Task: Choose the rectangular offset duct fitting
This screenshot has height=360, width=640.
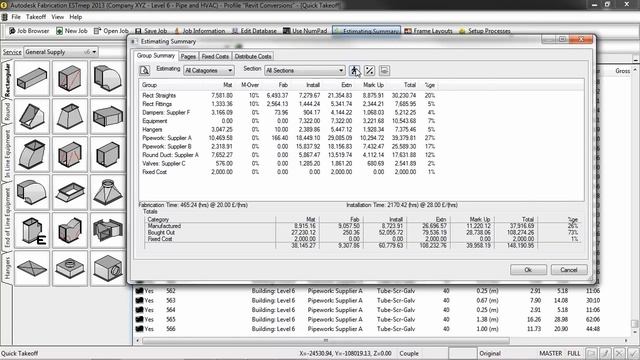Action: (32, 154)
